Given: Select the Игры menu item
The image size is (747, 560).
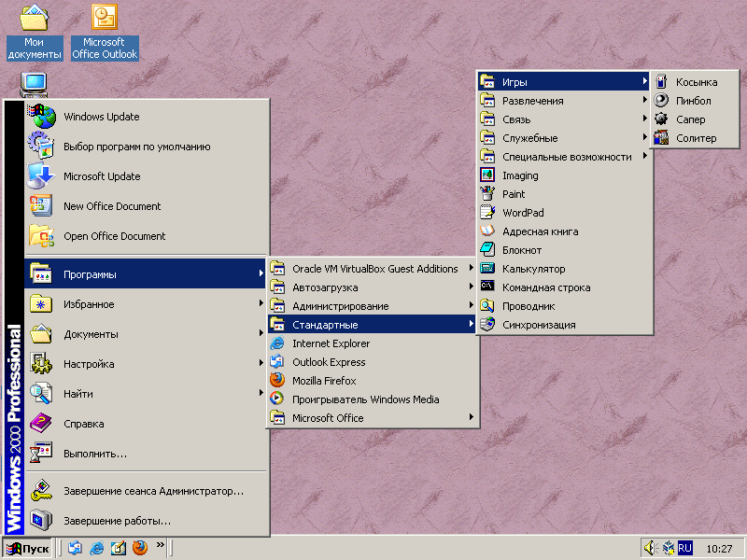Looking at the screenshot, I should coord(564,82).
